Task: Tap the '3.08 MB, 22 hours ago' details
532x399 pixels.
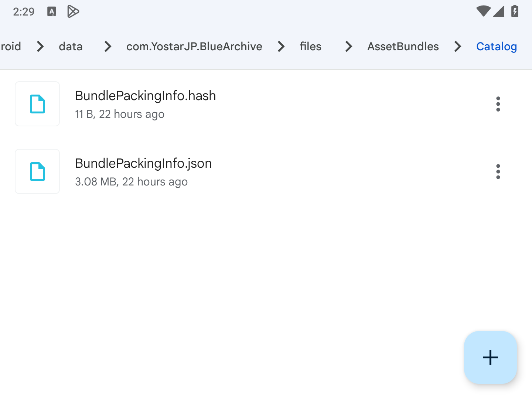Action: tap(131, 182)
